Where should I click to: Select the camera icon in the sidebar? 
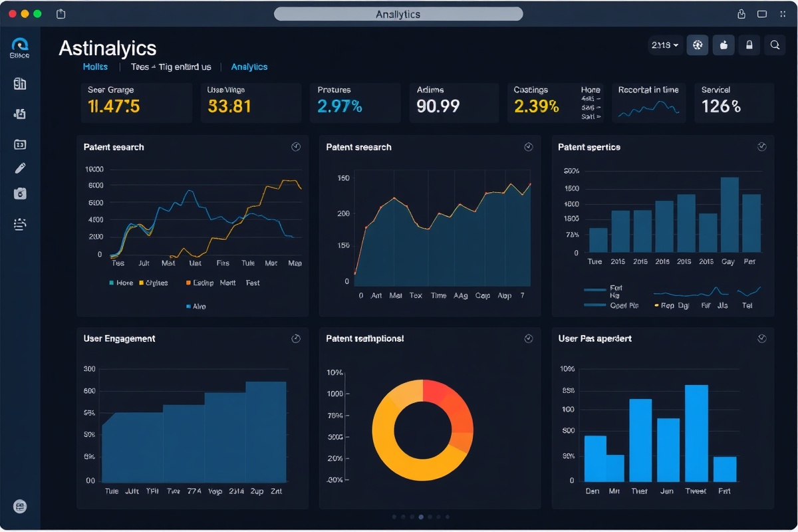point(19,194)
